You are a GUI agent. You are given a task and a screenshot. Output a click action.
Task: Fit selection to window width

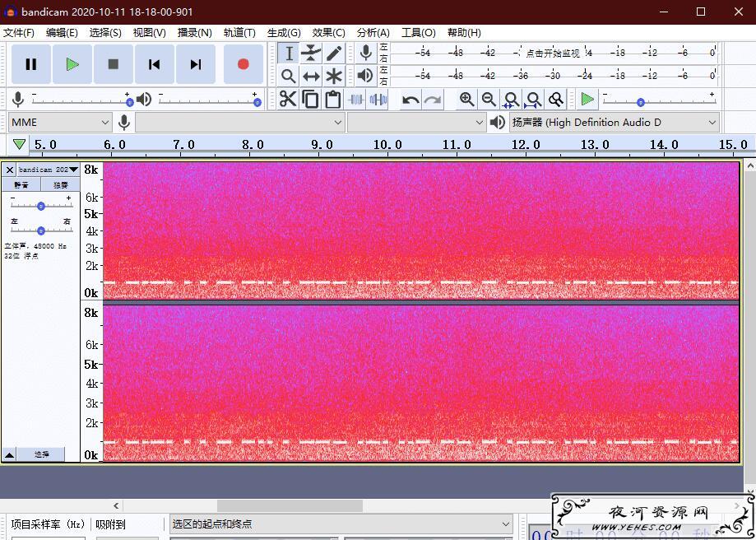[511, 100]
